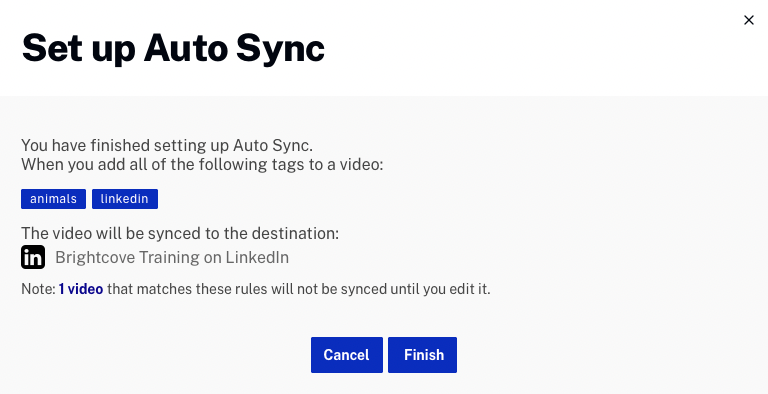The width and height of the screenshot is (768, 394).
Task: Finish the Auto Sync setup
Action: (423, 355)
